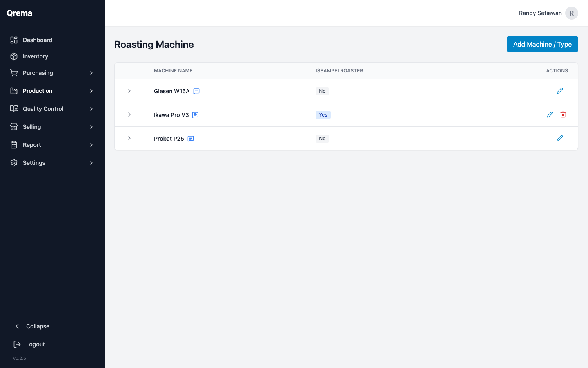Open notes for Giesen W15A machine

coord(196,91)
